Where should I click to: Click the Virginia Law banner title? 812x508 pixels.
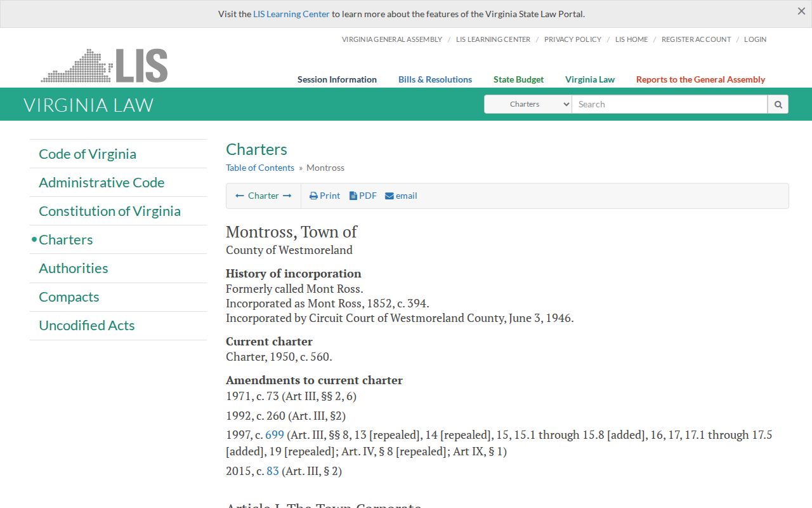pos(89,105)
